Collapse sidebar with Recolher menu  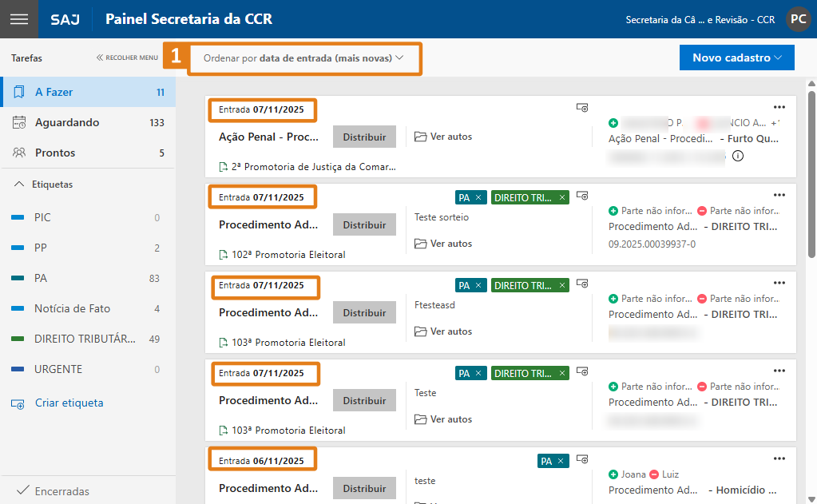coord(127,58)
